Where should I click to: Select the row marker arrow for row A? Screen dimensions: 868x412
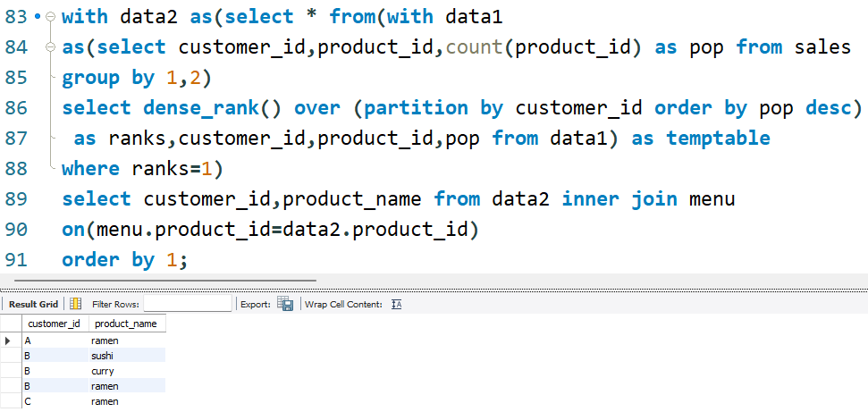coord(8,341)
